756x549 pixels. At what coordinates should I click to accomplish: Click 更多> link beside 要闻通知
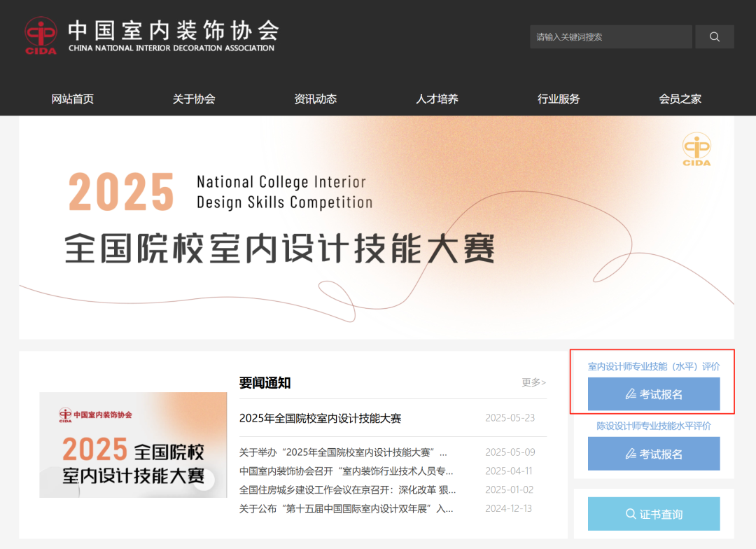click(533, 382)
